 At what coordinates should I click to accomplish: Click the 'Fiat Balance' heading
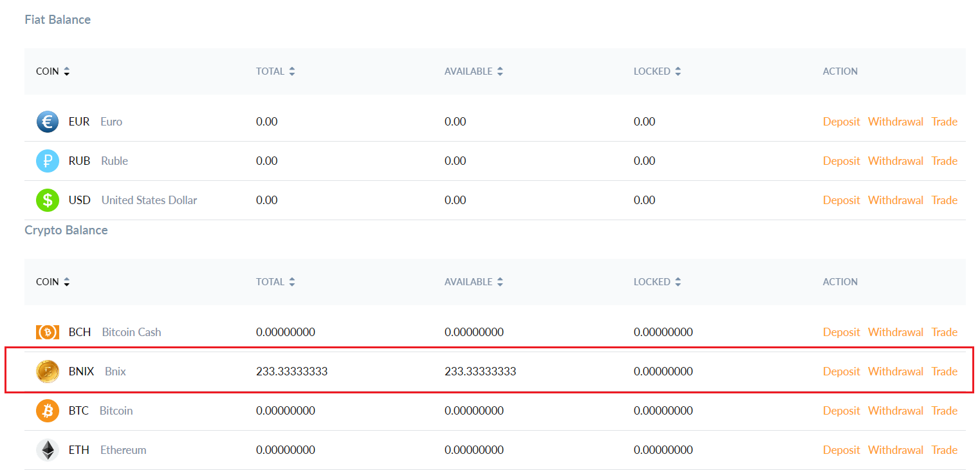[58, 19]
